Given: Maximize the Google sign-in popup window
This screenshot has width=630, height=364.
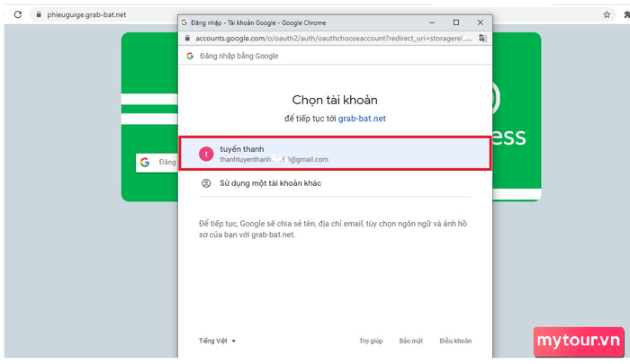Looking at the screenshot, I should coord(456,22).
